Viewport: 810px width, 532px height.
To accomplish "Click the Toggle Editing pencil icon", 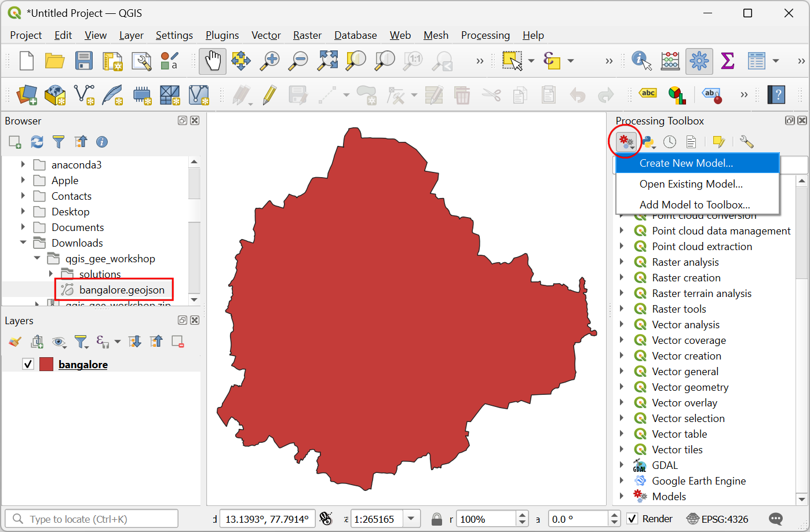I will click(269, 95).
